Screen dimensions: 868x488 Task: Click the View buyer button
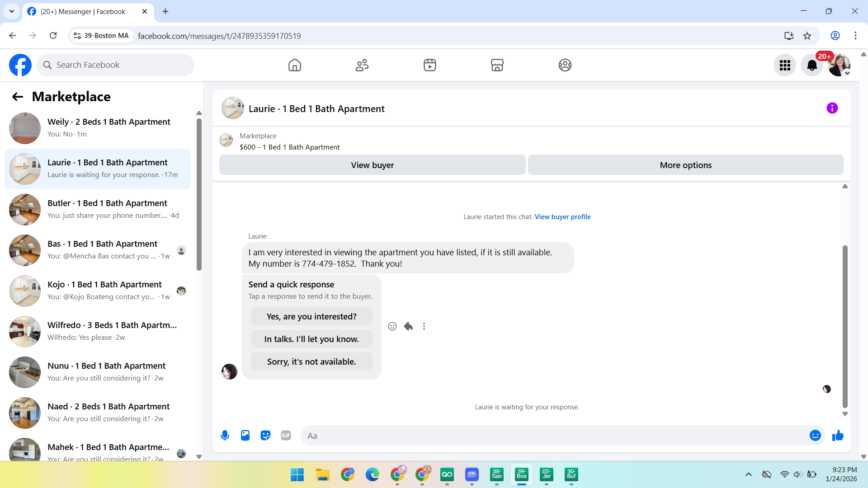tap(372, 165)
